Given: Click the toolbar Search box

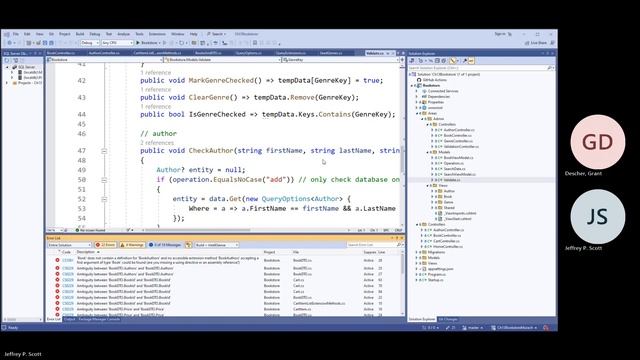Looking at the screenshot, I should 217,34.
